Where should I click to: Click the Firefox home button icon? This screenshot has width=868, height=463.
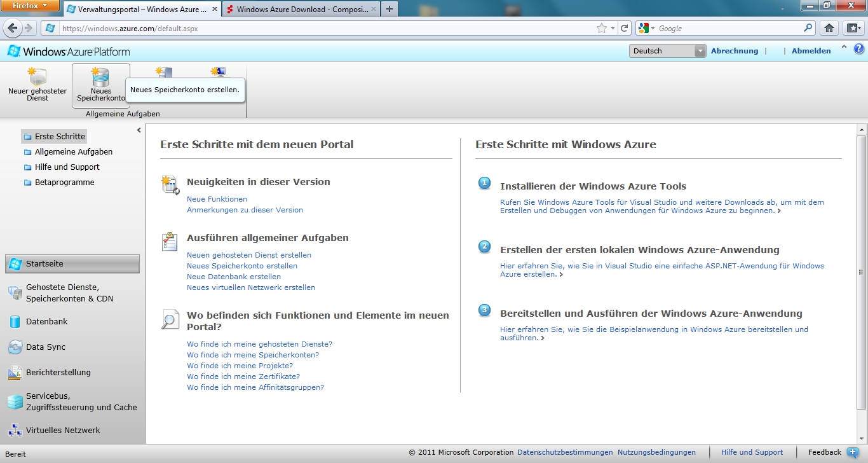[x=829, y=28]
